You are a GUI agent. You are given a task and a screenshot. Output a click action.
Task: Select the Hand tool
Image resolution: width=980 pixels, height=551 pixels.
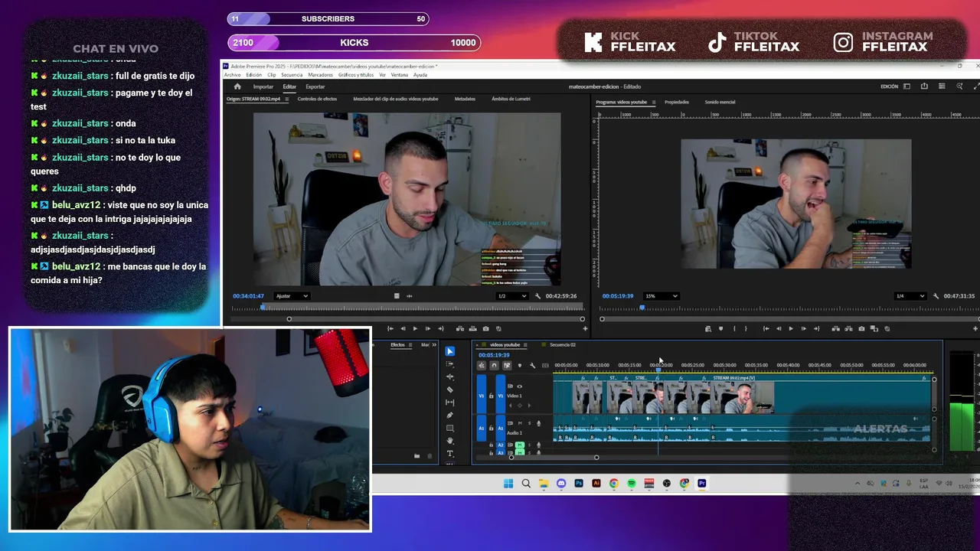click(450, 441)
